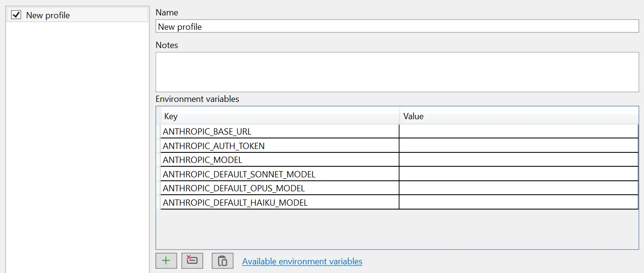The height and width of the screenshot is (273, 644).
Task: Click the value cell for ANTHROPIC_DEFAULT_HAIKU_MODEL
Action: tap(519, 202)
